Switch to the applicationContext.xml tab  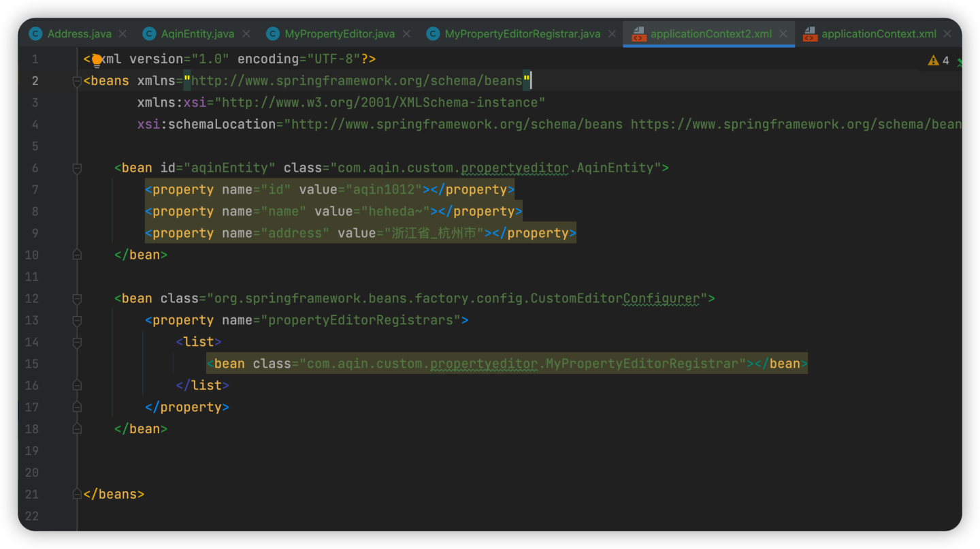coord(879,33)
